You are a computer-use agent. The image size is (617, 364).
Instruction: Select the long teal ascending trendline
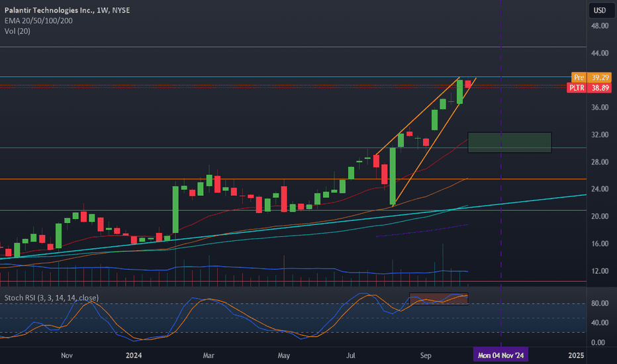click(x=293, y=226)
